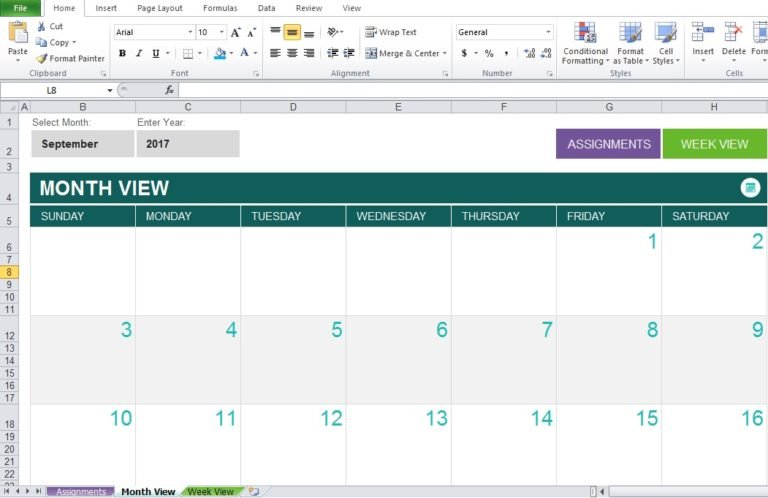Click the Format Painter brush icon
768x498 pixels.
(x=41, y=59)
